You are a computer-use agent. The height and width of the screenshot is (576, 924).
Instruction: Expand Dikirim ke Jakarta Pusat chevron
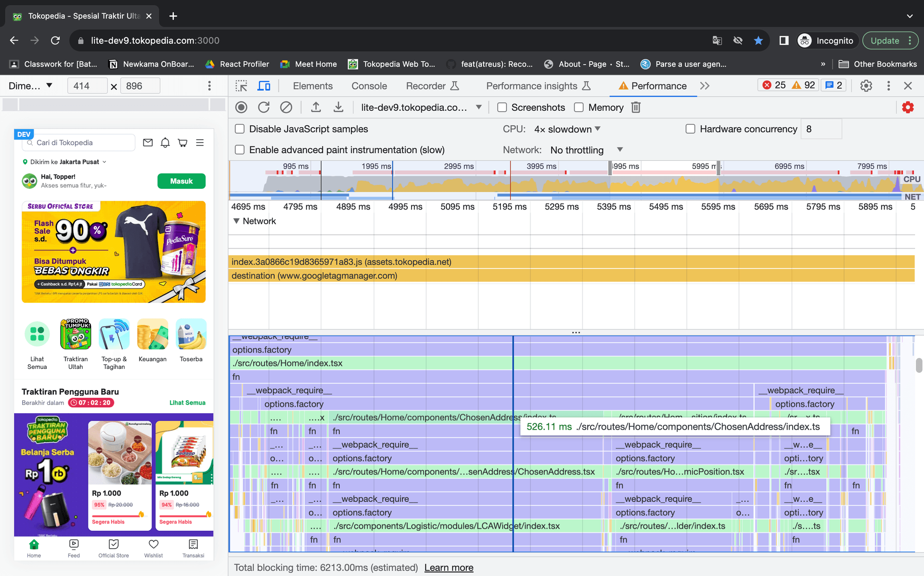tap(104, 162)
